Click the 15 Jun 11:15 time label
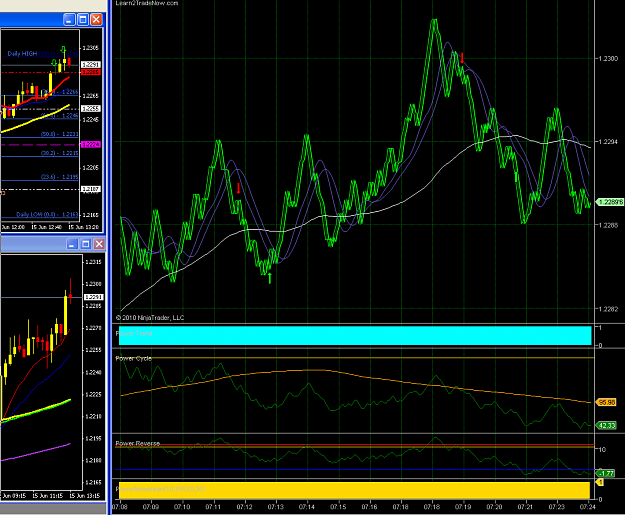 (x=47, y=496)
